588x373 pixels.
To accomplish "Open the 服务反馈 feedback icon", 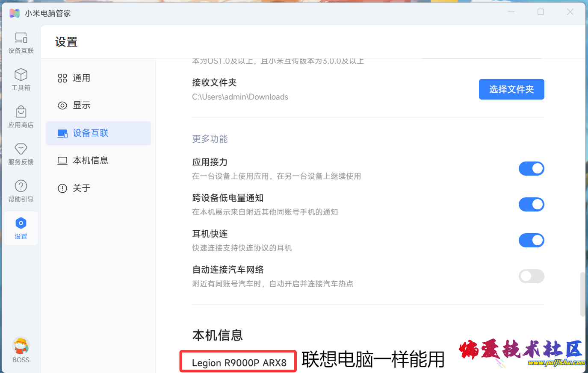I will pyautogui.click(x=21, y=154).
